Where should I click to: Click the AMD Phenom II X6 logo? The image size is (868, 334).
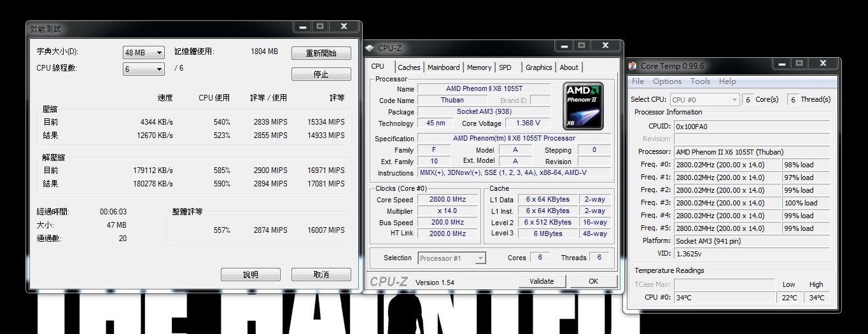582,106
